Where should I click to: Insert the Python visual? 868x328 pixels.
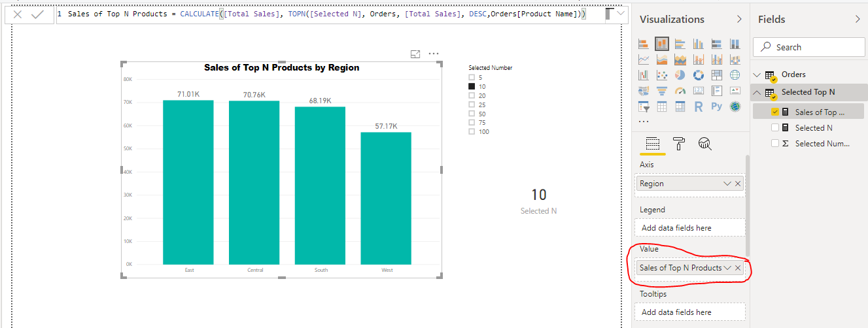pos(717,107)
